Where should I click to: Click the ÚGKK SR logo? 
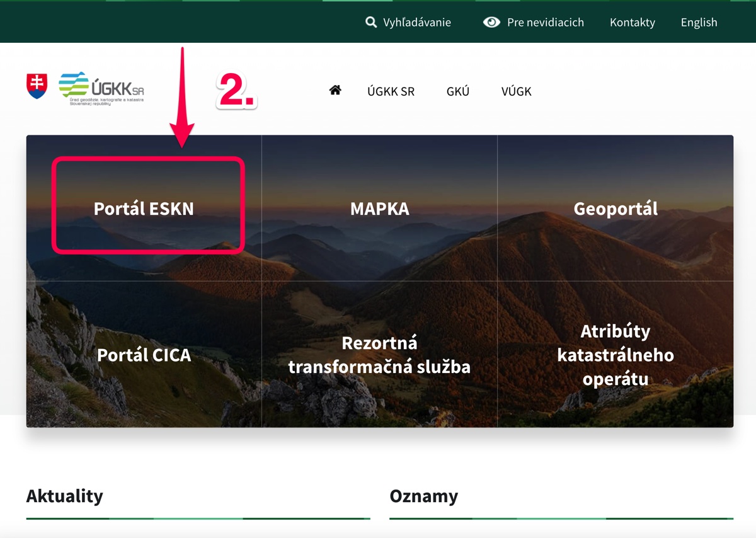pyautogui.click(x=101, y=88)
